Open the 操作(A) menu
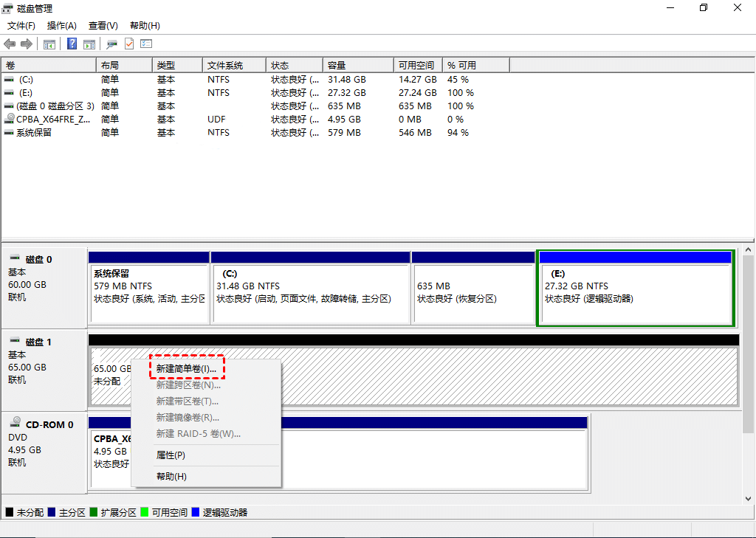The image size is (756, 538). pyautogui.click(x=61, y=25)
